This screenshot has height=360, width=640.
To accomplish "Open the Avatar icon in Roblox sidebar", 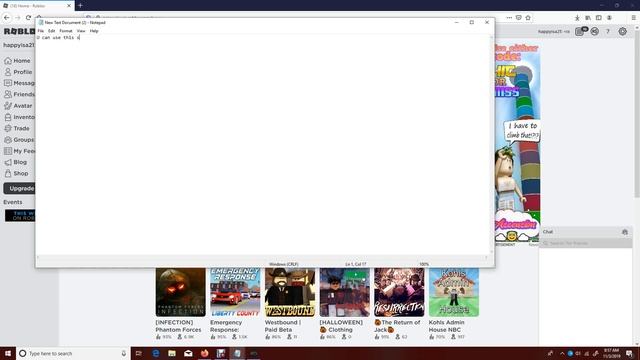I will (x=8, y=106).
